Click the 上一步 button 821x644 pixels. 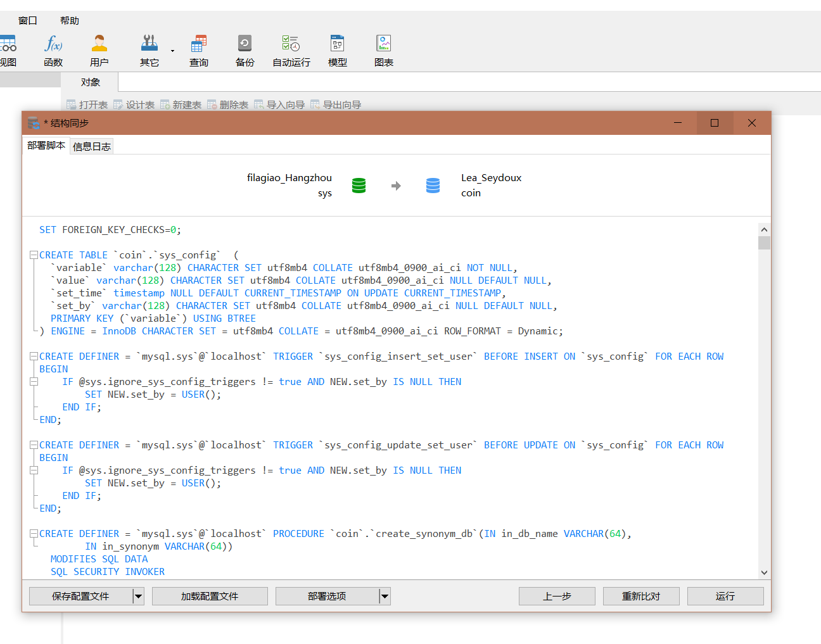557,596
